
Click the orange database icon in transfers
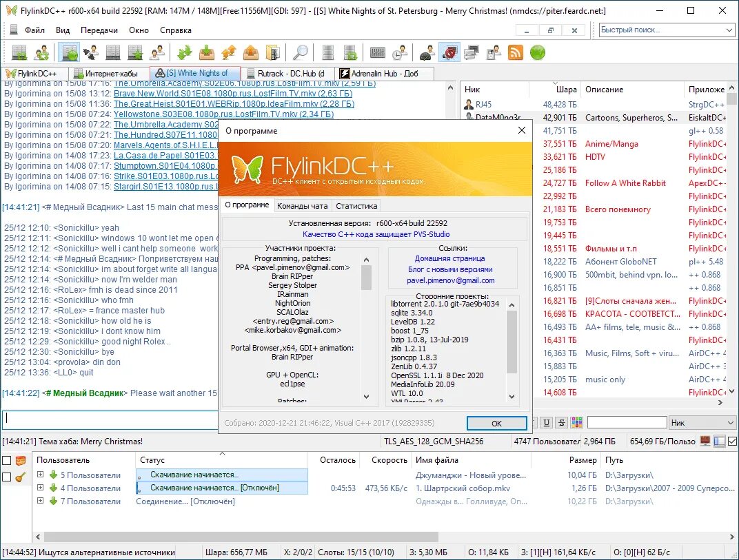point(21,460)
